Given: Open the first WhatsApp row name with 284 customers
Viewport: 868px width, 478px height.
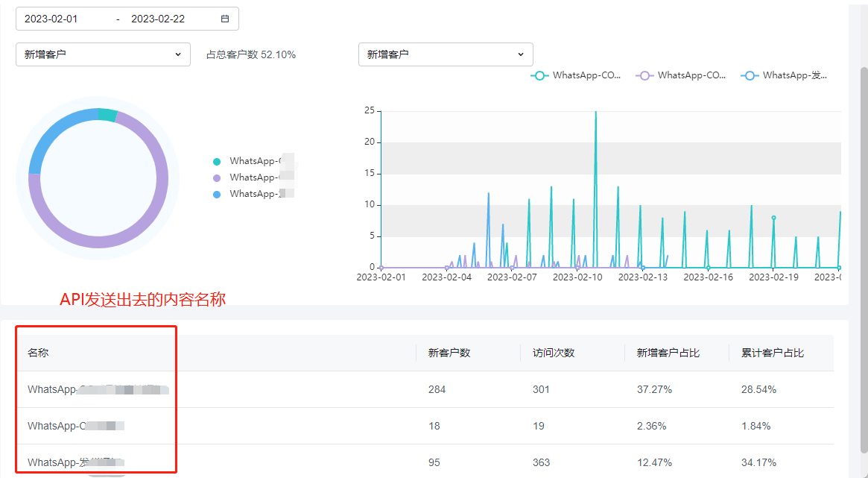Looking at the screenshot, I should tap(98, 389).
